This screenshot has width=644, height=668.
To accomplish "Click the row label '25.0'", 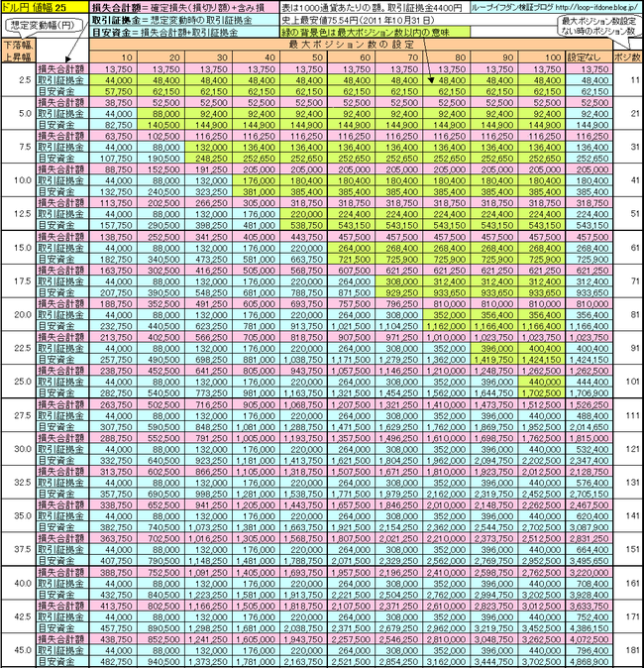I will click(x=18, y=382).
